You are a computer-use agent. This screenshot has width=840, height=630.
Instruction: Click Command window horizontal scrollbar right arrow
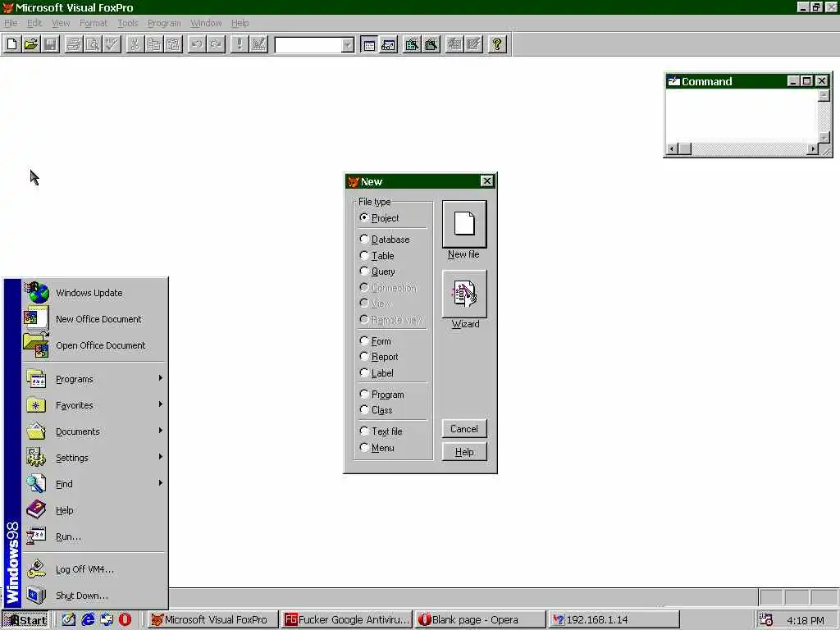pyautogui.click(x=813, y=149)
